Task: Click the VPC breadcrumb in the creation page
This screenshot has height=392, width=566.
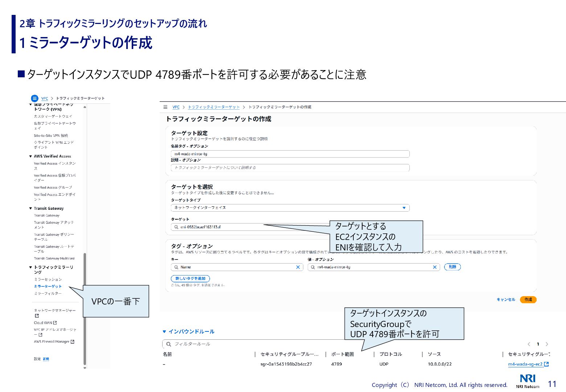Action: pyautogui.click(x=176, y=107)
